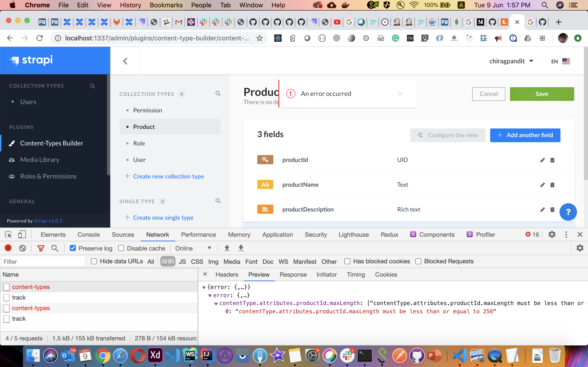Uncheck the Preserve log checkbox
This screenshot has height=367, width=588.
click(73, 248)
